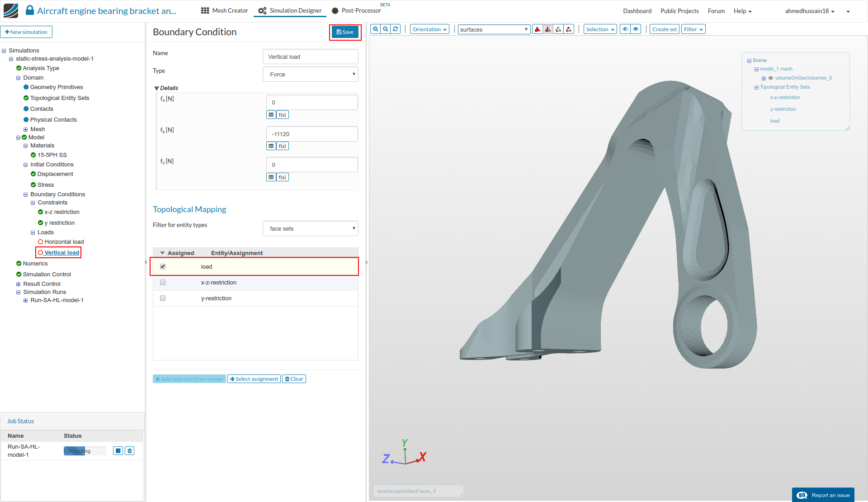Click the fy force value field
Viewport: 868px width, 502px height.
[312, 134]
